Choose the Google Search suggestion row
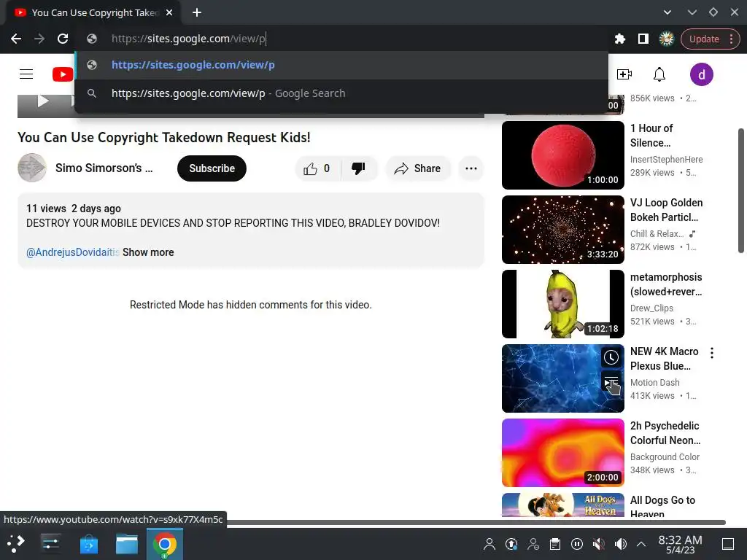This screenshot has width=747, height=560. (x=341, y=93)
